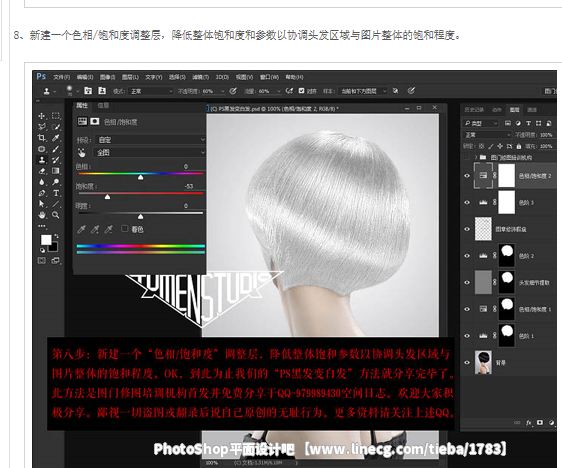Toggle the brush settings panel button

pos(88,91)
